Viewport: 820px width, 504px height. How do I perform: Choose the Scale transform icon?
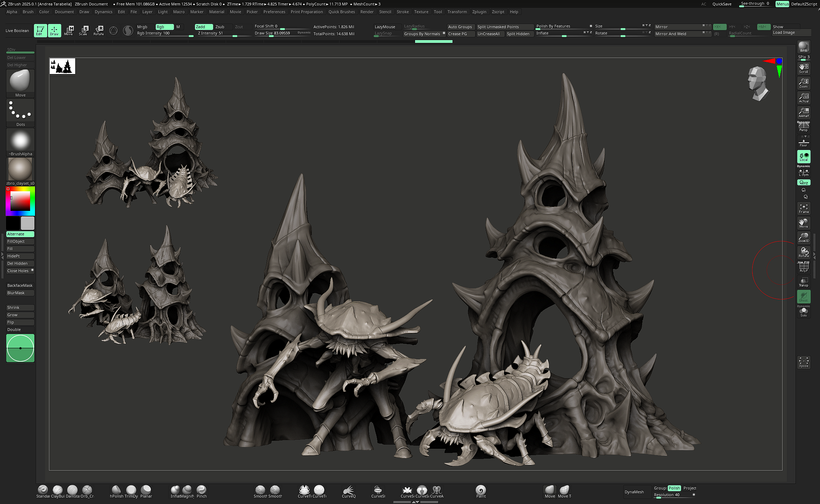coord(83,31)
